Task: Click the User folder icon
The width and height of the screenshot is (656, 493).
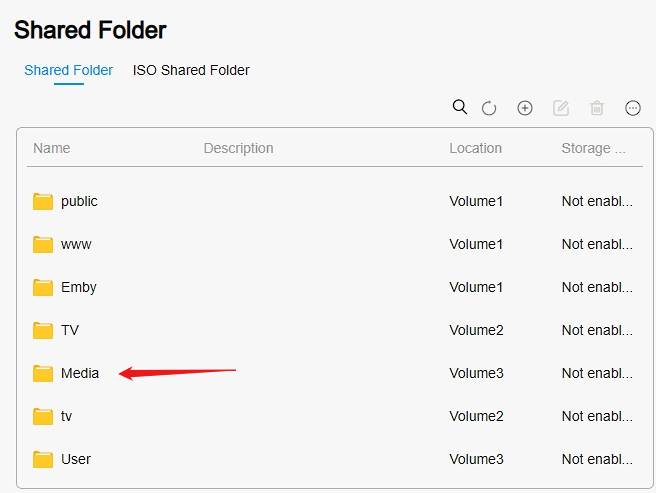Action: pos(43,459)
